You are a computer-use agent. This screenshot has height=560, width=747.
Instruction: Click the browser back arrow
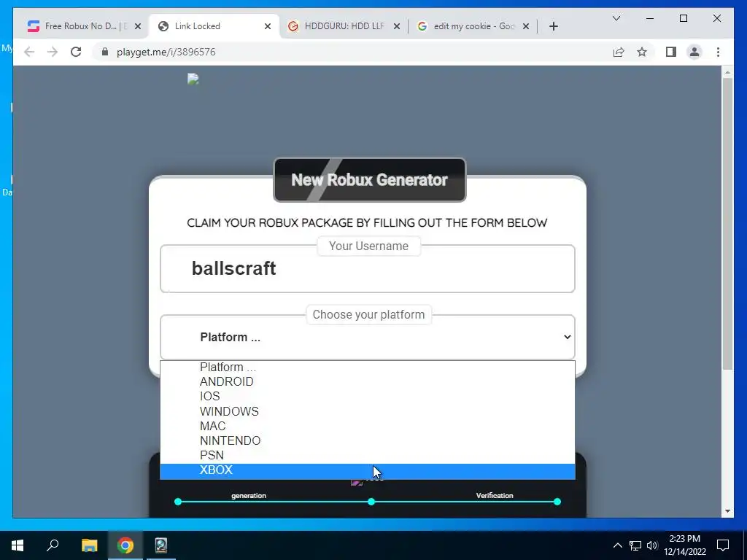29,52
